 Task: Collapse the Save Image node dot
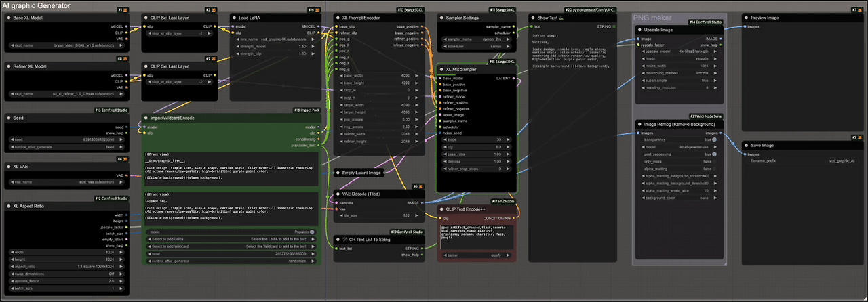[747, 145]
